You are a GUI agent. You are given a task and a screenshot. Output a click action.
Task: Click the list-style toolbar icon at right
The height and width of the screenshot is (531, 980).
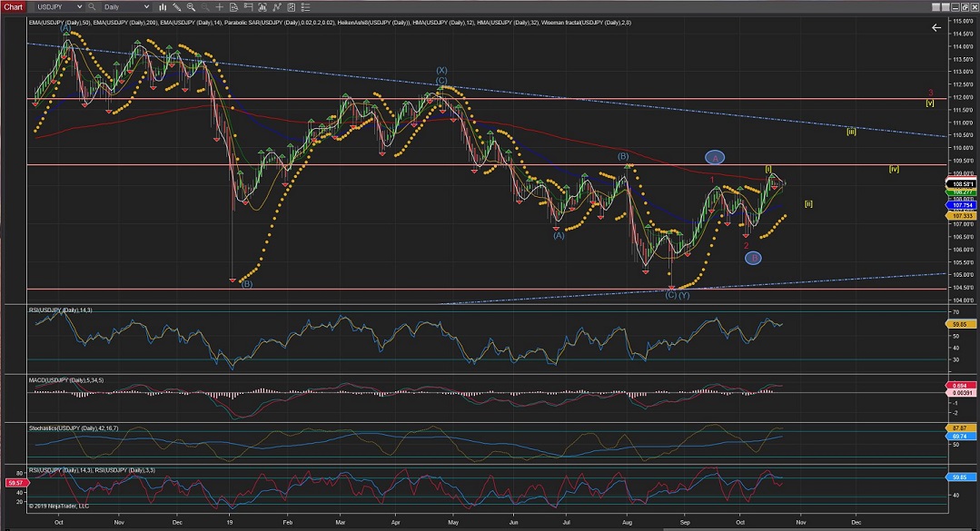tap(305, 7)
